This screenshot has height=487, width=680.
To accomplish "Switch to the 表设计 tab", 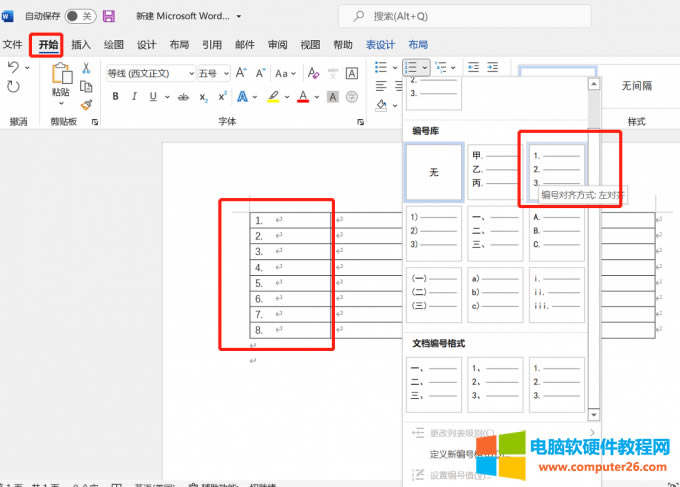I will coord(380,45).
